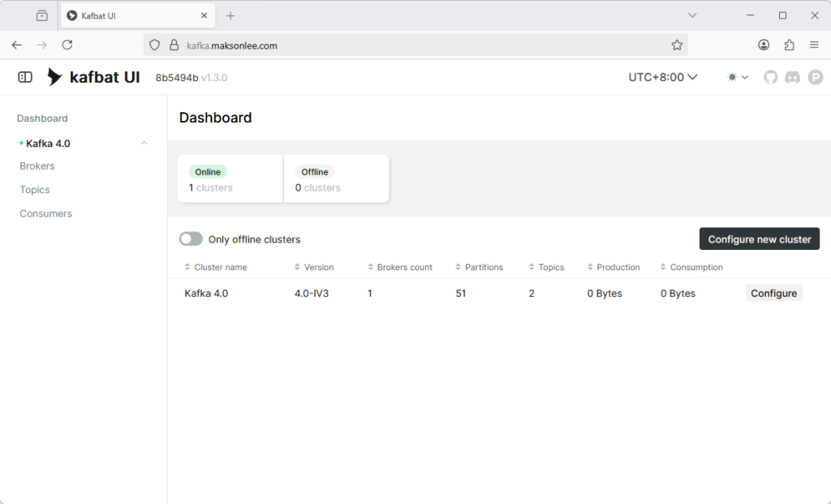This screenshot has width=831, height=504.
Task: Click Configure for Kafka 4.0 row
Action: click(x=773, y=293)
